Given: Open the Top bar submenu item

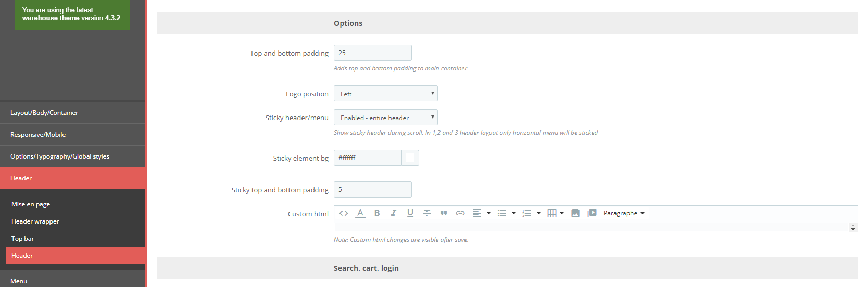Looking at the screenshot, I should click(23, 239).
